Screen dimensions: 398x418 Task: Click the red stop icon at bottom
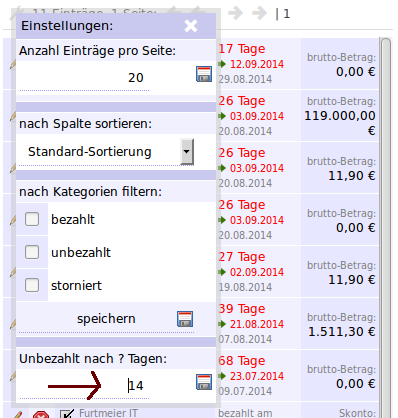(41, 414)
